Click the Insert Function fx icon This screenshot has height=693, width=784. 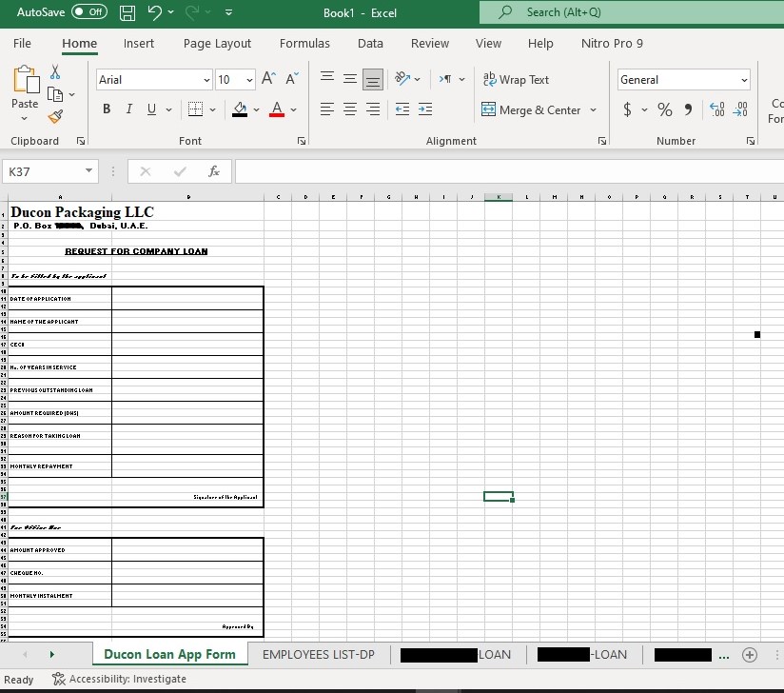(214, 171)
